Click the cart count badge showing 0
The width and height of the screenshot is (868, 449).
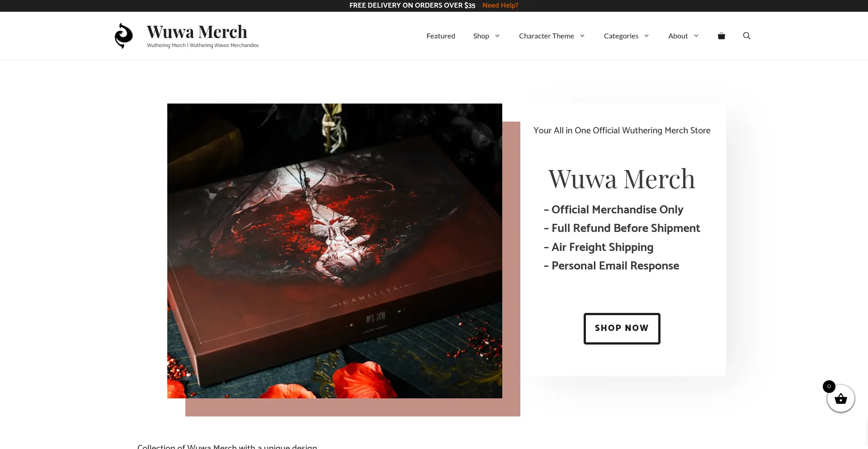click(x=829, y=386)
